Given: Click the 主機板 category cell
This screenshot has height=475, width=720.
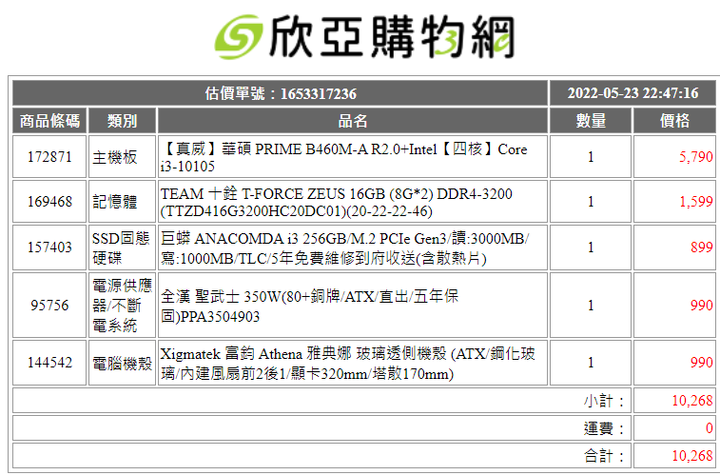Looking at the screenshot, I should [x=122, y=157].
